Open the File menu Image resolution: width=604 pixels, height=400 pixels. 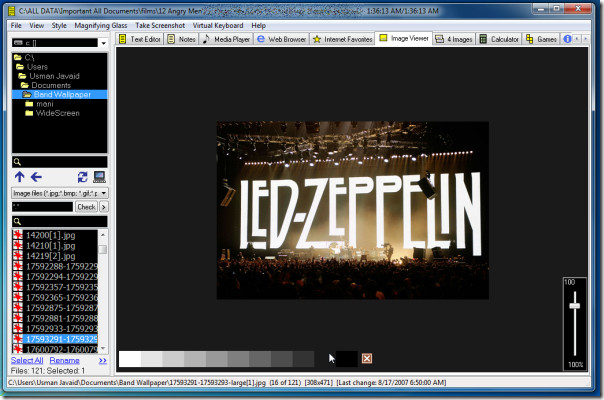16,25
